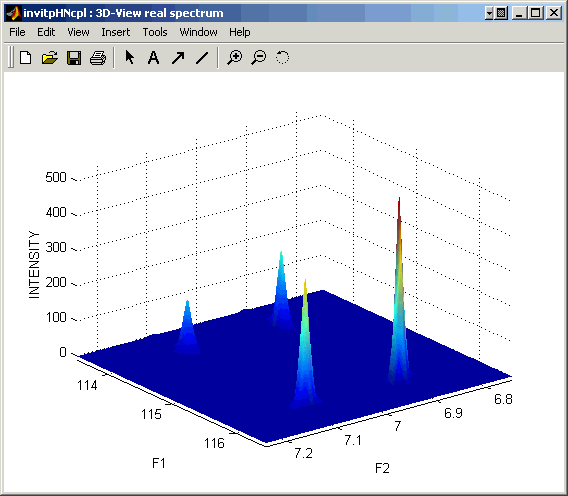Open the View menu

tap(78, 32)
